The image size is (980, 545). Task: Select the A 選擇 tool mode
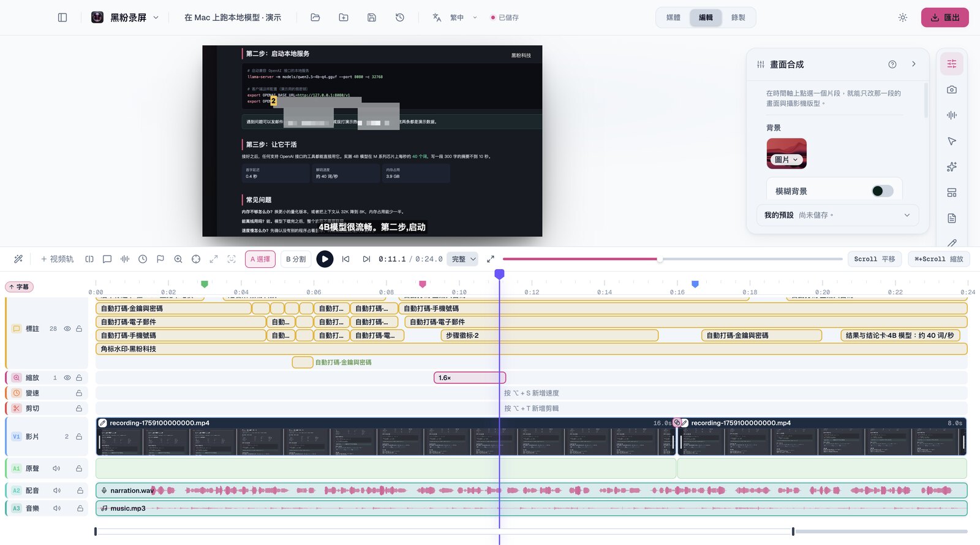click(260, 259)
